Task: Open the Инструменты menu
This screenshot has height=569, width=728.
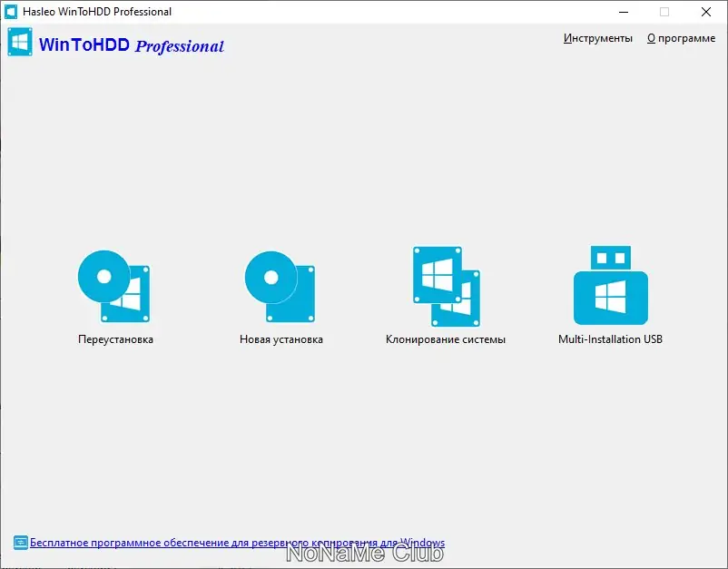Action: coord(597,38)
